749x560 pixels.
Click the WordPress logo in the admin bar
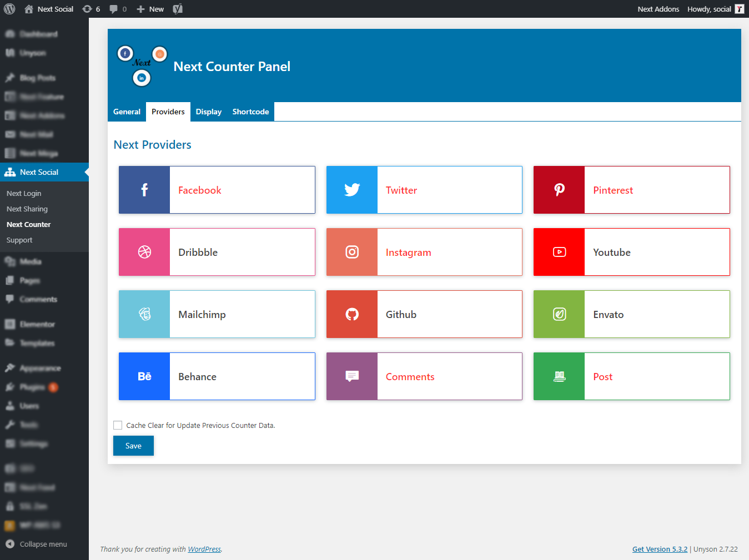pyautogui.click(x=9, y=9)
